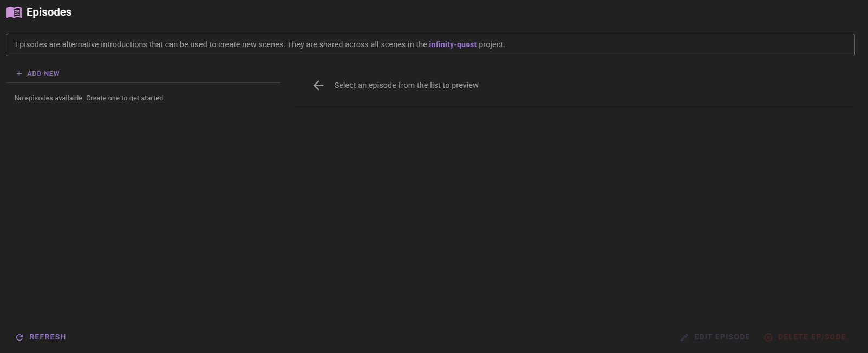Open the infinity-quest project link
The height and width of the screenshot is (353, 868).
click(453, 44)
